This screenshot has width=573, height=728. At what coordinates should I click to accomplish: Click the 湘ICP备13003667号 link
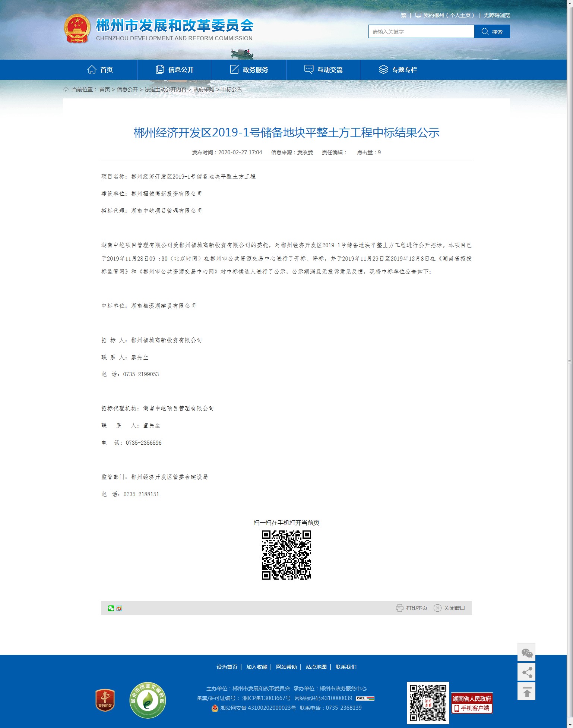266,698
